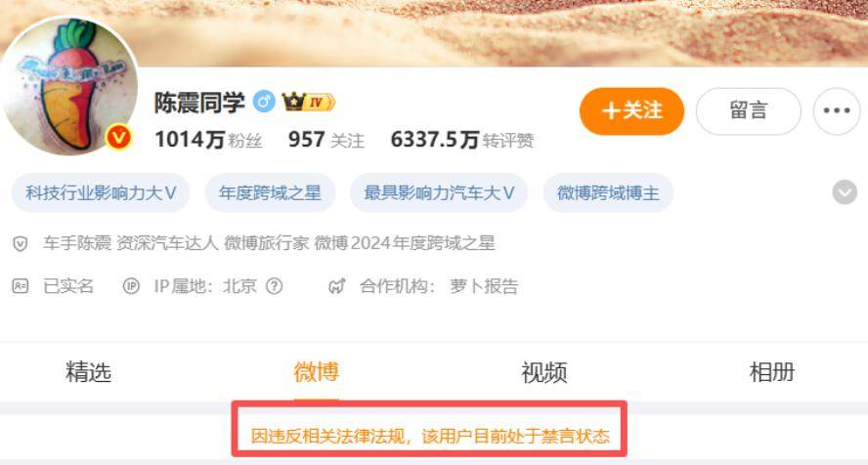Viewport: 868px width, 465px height.
Task: Click the 留言 message button
Action: (749, 110)
